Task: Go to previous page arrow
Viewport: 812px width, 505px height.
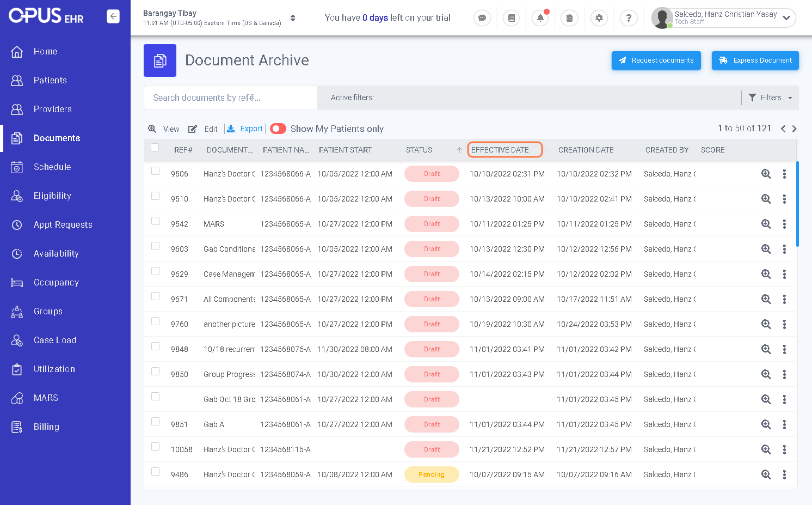Action: pos(783,129)
